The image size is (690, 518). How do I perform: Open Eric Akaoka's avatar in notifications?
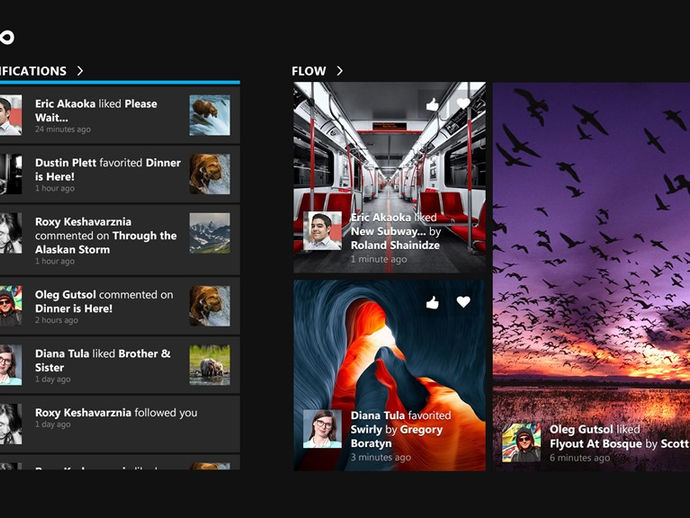pos(11,115)
